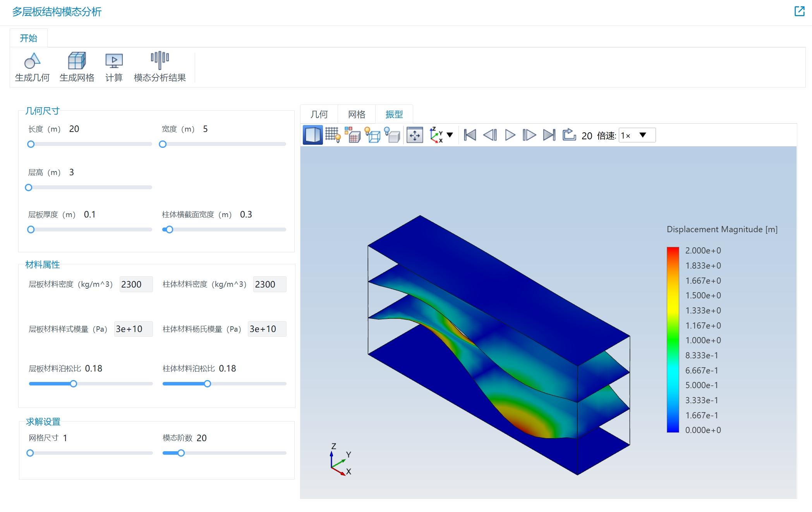The height and width of the screenshot is (512, 812).
Task: Toggle wireframe cube lighting icon
Action: pos(373,135)
